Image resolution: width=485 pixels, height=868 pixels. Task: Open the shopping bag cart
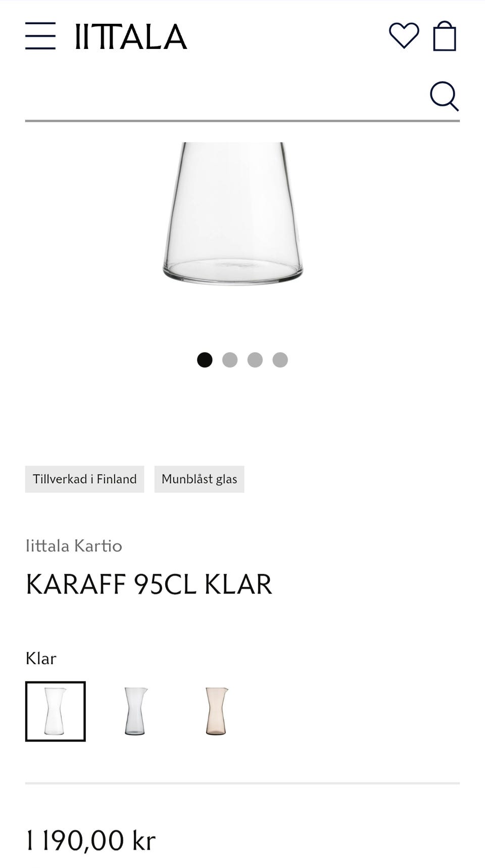tap(445, 36)
